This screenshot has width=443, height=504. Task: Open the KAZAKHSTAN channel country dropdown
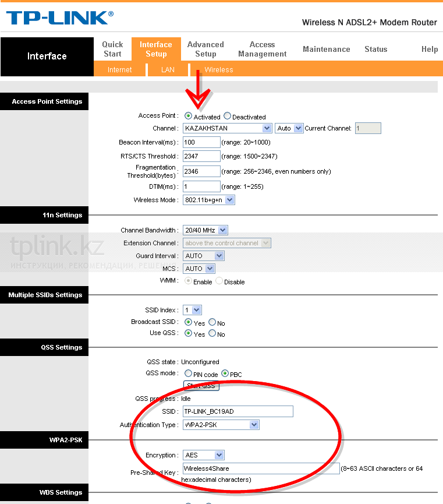228,128
